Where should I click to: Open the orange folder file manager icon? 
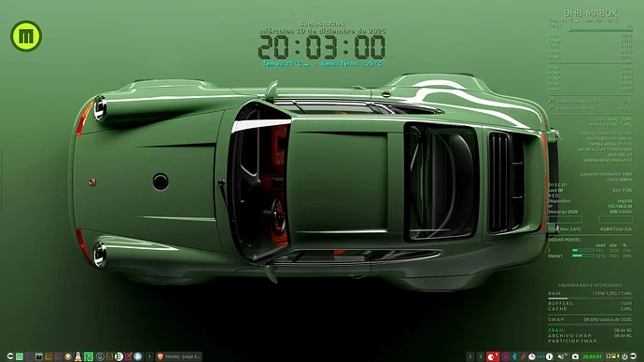(49, 356)
